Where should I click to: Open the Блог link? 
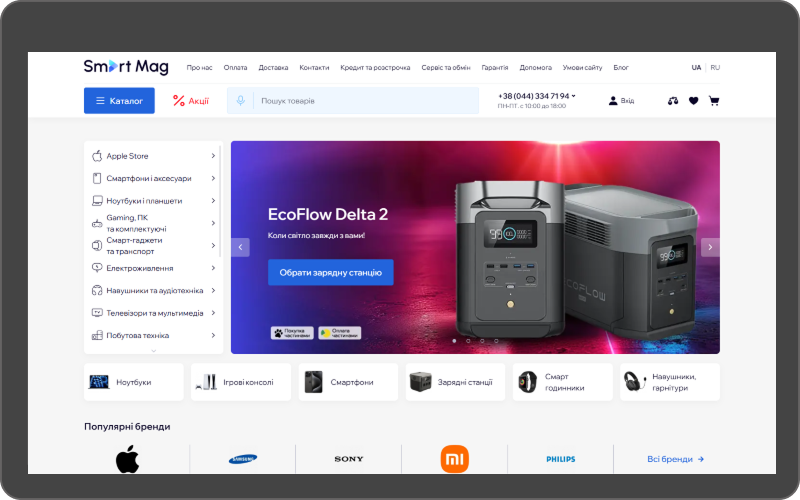[621, 67]
